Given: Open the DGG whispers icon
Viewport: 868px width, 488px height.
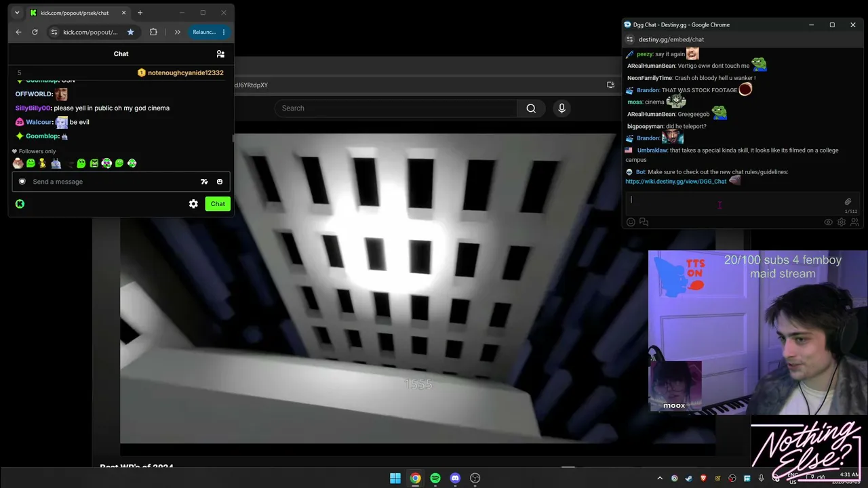Looking at the screenshot, I should (x=644, y=222).
